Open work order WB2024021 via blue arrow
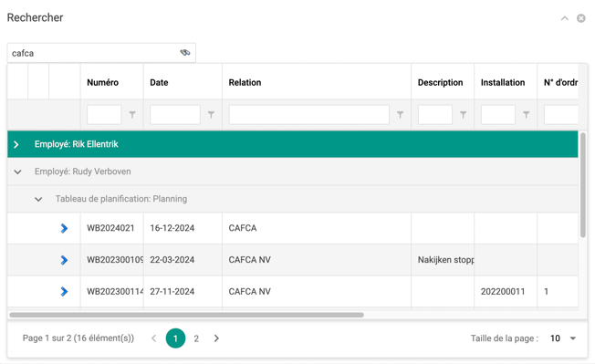 [64, 228]
